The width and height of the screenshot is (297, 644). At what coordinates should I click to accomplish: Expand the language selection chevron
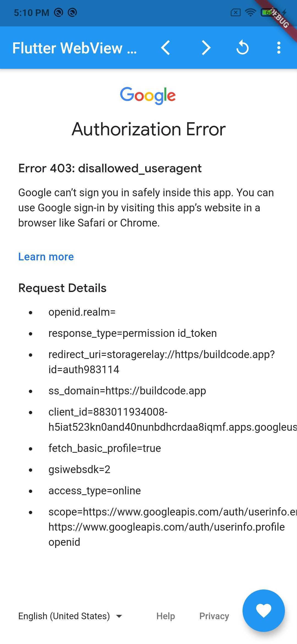pos(119,616)
